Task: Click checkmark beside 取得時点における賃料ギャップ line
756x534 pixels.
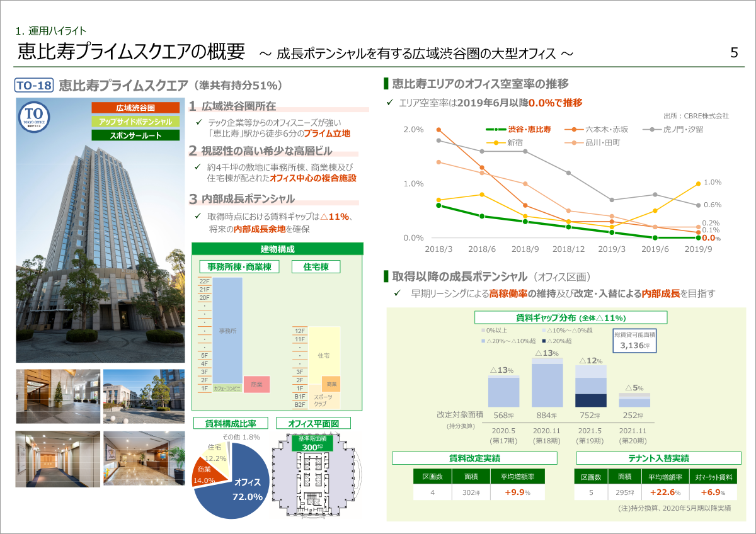Action: [x=198, y=217]
